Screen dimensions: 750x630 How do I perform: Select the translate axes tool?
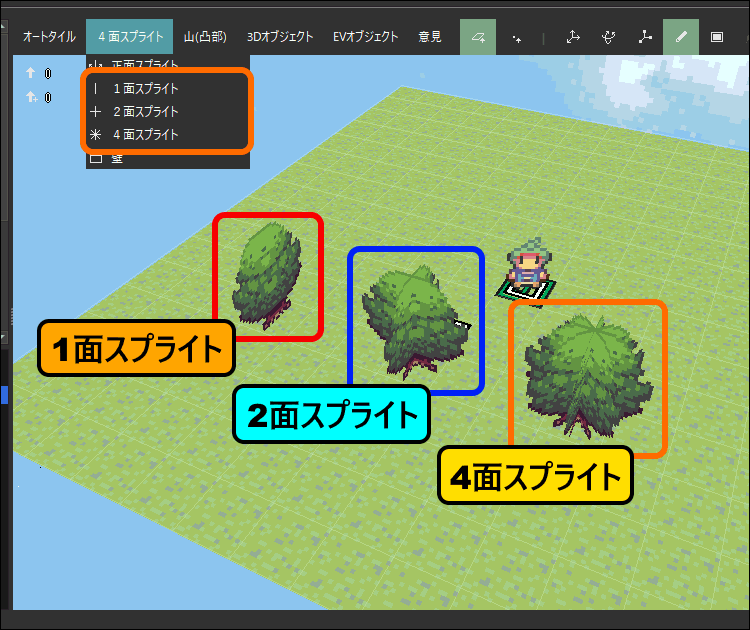point(573,37)
